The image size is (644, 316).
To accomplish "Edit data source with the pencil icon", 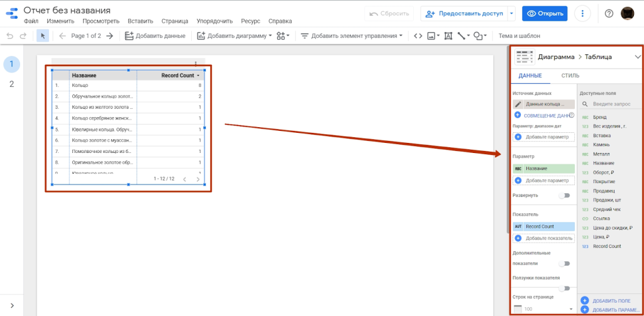I will click(x=518, y=104).
